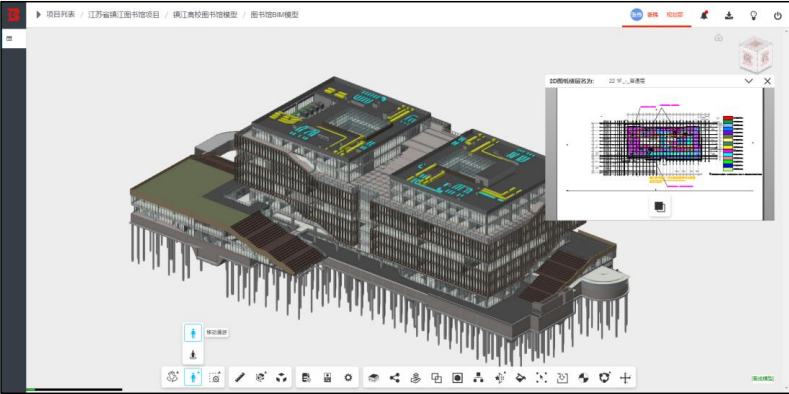Click the explode model cubes tool
The image size is (789, 394).
point(282,377)
